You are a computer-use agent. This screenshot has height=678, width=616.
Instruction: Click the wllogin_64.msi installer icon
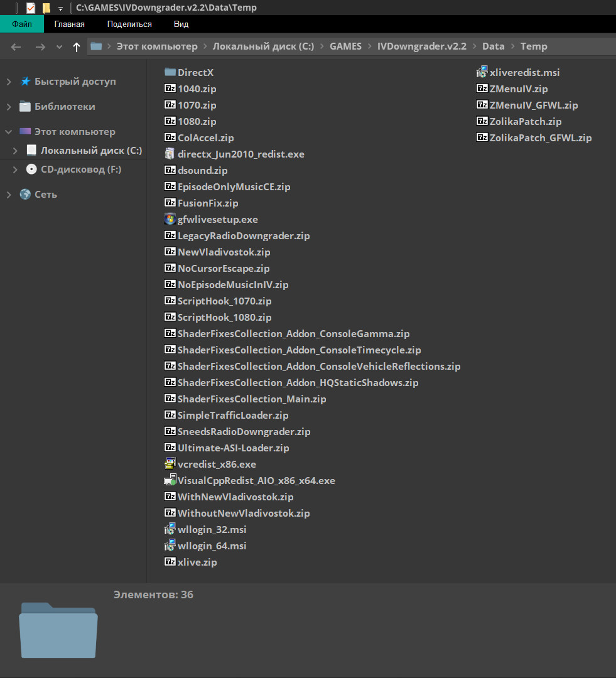[170, 546]
